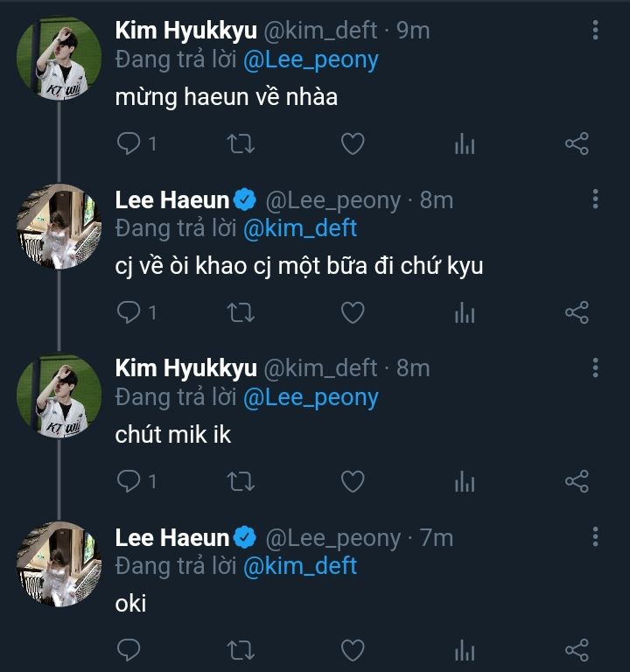Image resolution: width=630 pixels, height=672 pixels.
Task: Share the "mừng haeun về nhàa" tweet
Action: (x=577, y=143)
